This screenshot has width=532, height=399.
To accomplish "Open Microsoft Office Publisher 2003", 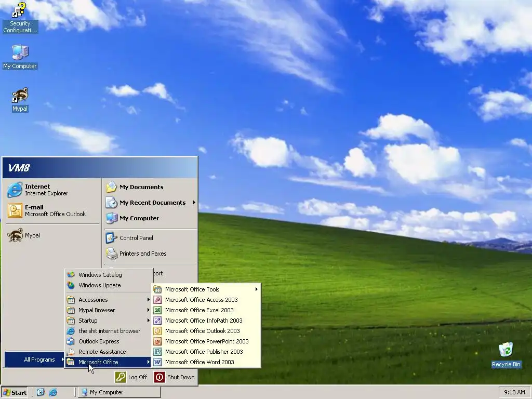I will (x=206, y=352).
